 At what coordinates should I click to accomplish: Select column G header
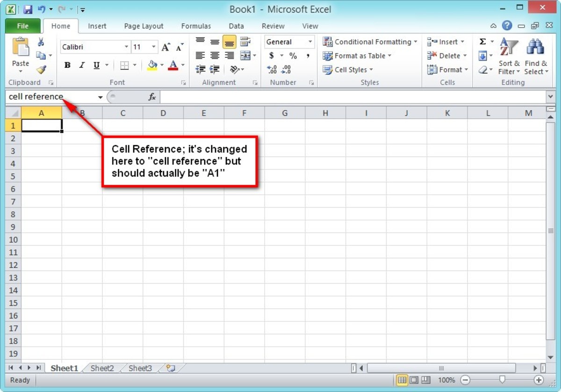point(284,113)
